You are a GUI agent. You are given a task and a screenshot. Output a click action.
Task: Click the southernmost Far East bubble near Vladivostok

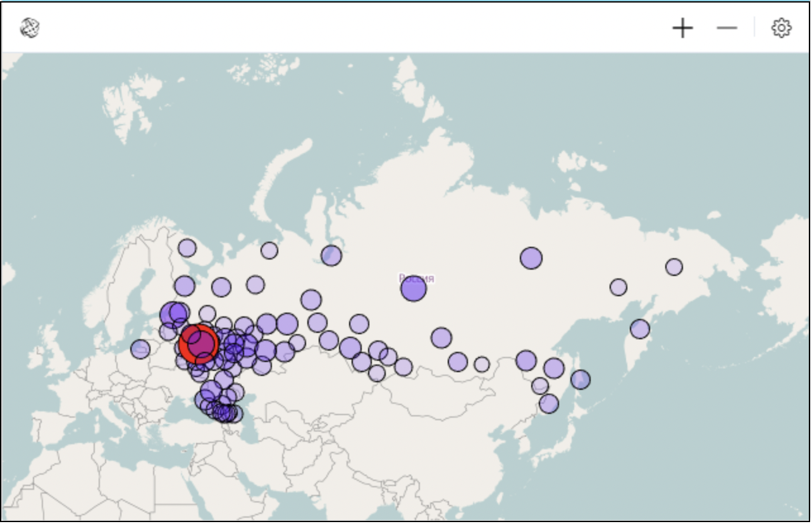click(x=549, y=403)
